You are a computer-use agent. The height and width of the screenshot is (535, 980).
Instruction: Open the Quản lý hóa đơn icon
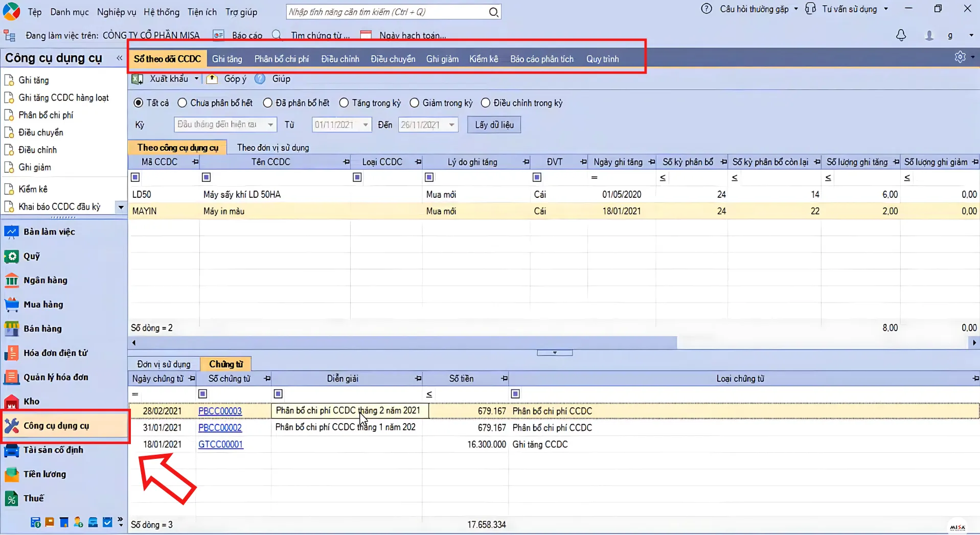coord(11,377)
